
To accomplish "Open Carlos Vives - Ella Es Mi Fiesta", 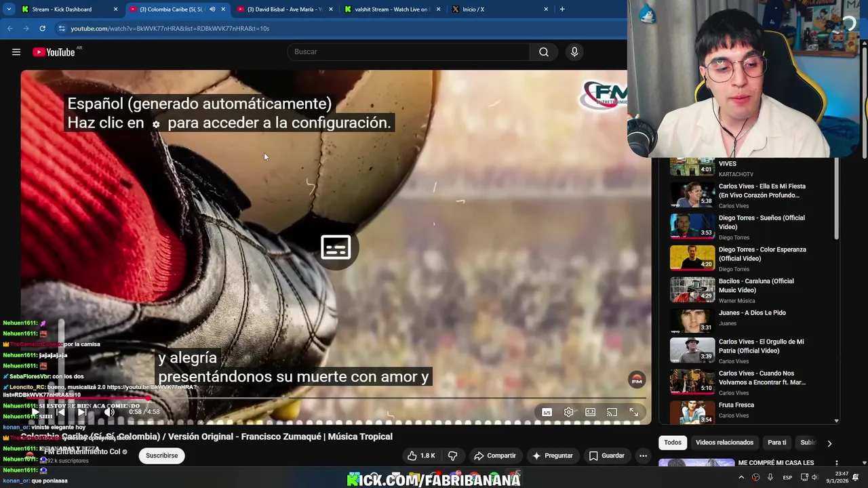I will point(749,195).
